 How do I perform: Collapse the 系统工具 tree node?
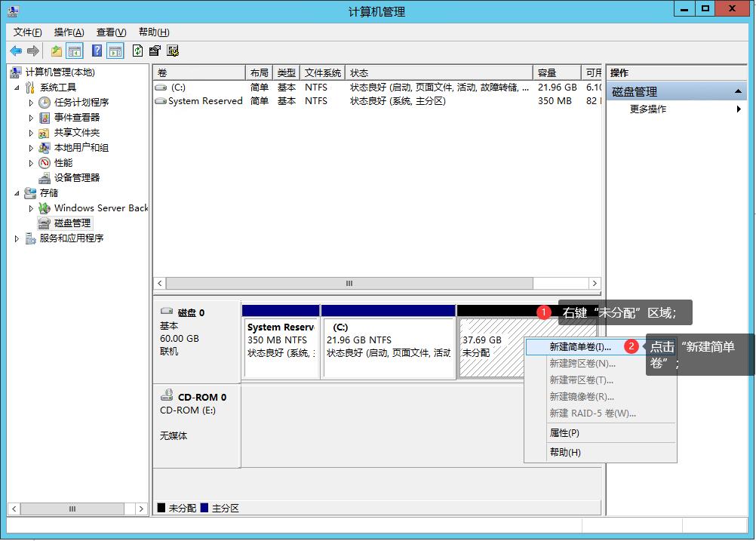click(17, 88)
